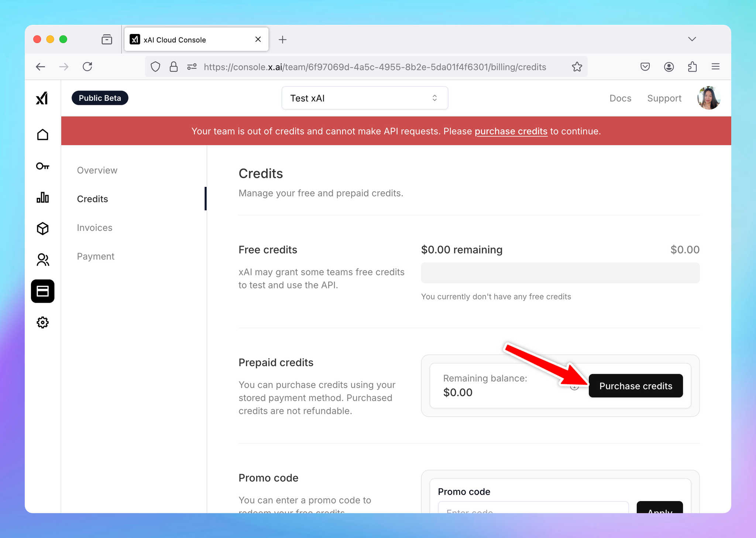Image resolution: width=756 pixels, height=538 pixels.
Task: Bookmark the page with the star icon
Action: pyautogui.click(x=577, y=67)
